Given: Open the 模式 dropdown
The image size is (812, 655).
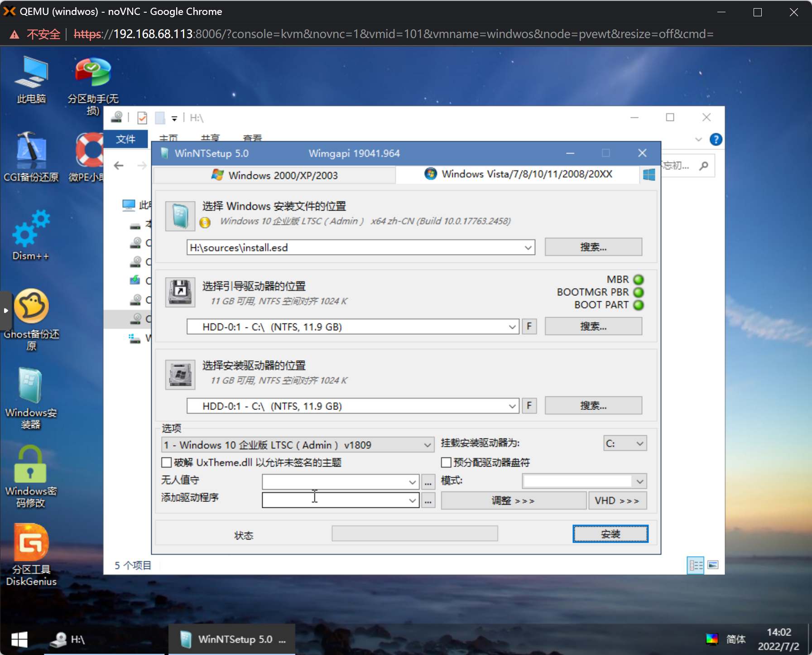Looking at the screenshot, I should tap(584, 481).
